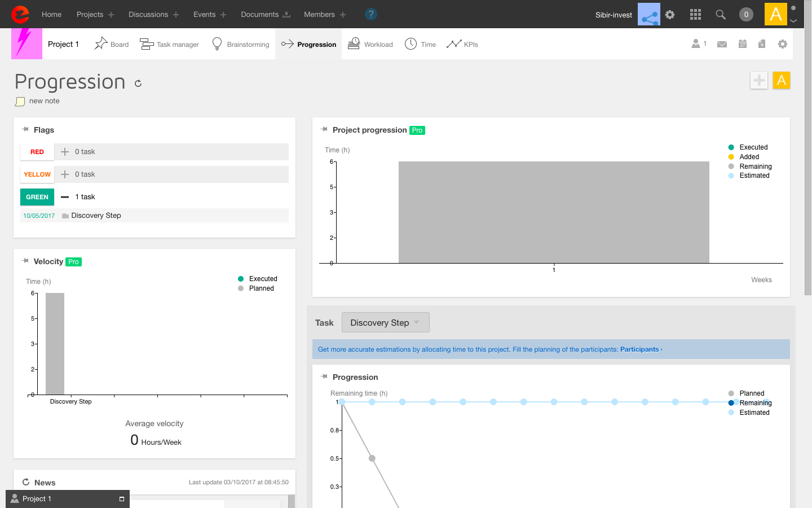
Task: Open the Discovery Step task dropdown
Action: (385, 323)
